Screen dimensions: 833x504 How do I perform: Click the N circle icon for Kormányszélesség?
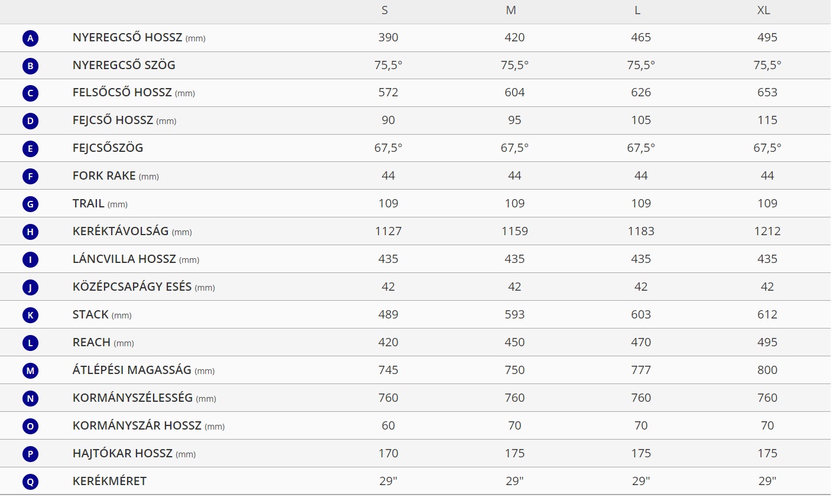30,399
